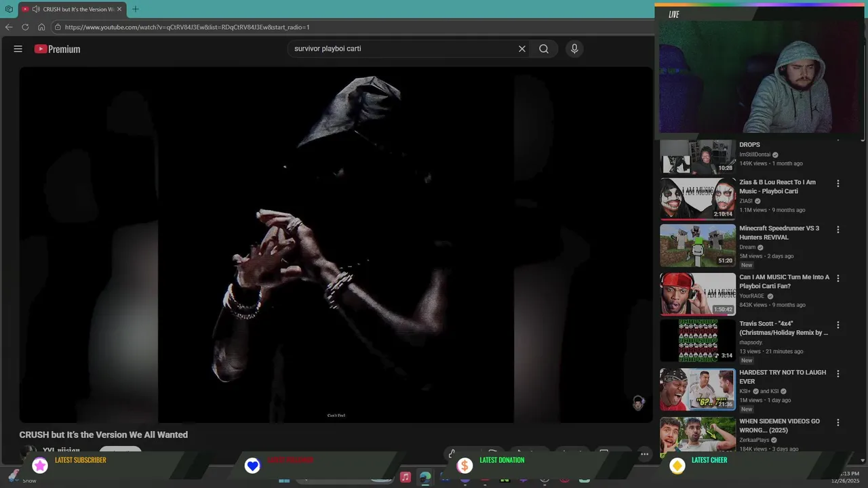868x488 pixels.
Task: Visit the KSI+ and KSI channel names
Action: [763, 391]
